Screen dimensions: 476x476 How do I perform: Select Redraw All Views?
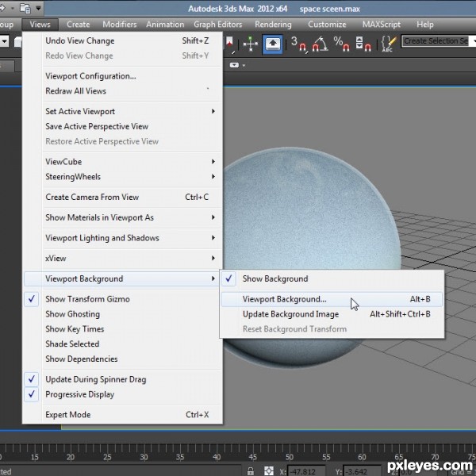(123, 91)
